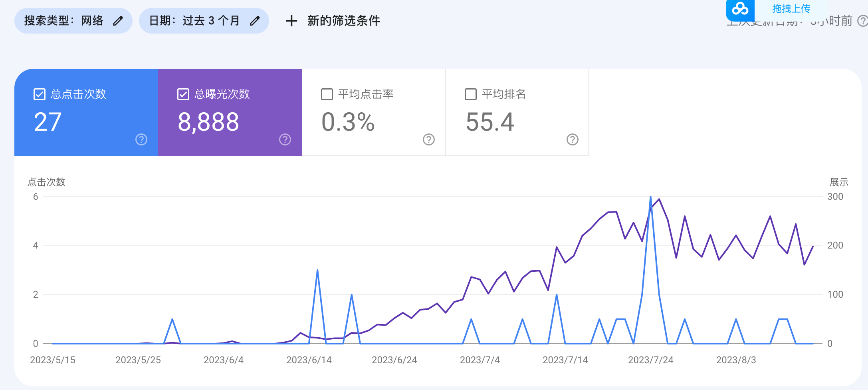Enable the 平均排名 checkbox
868x390 pixels.
point(470,94)
